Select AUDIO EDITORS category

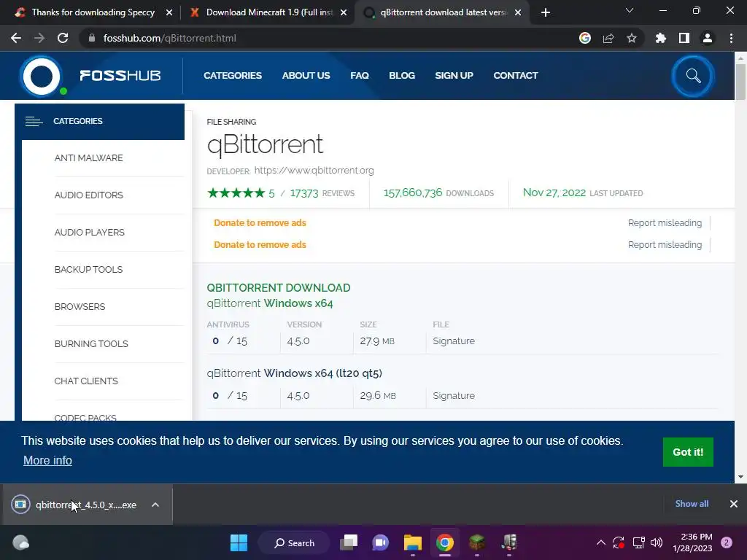coord(88,195)
